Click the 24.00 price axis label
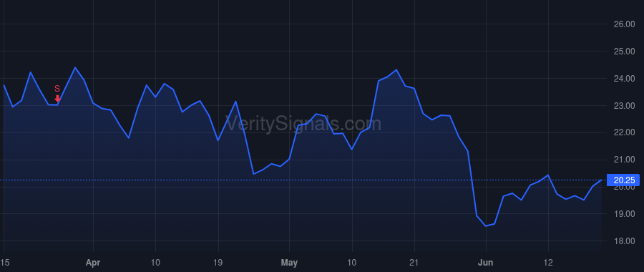 point(624,79)
